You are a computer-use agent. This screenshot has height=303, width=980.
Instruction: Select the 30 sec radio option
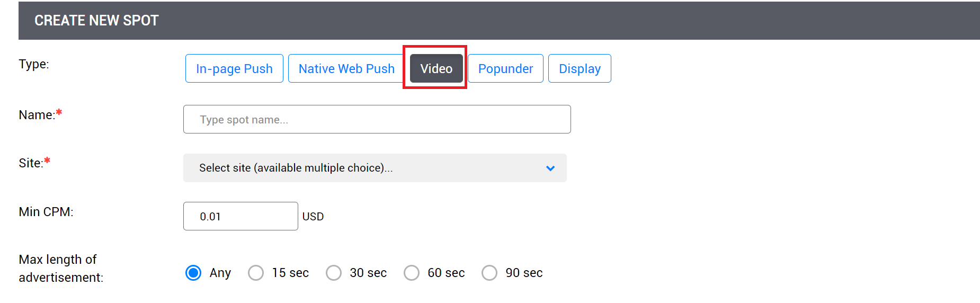click(x=334, y=273)
